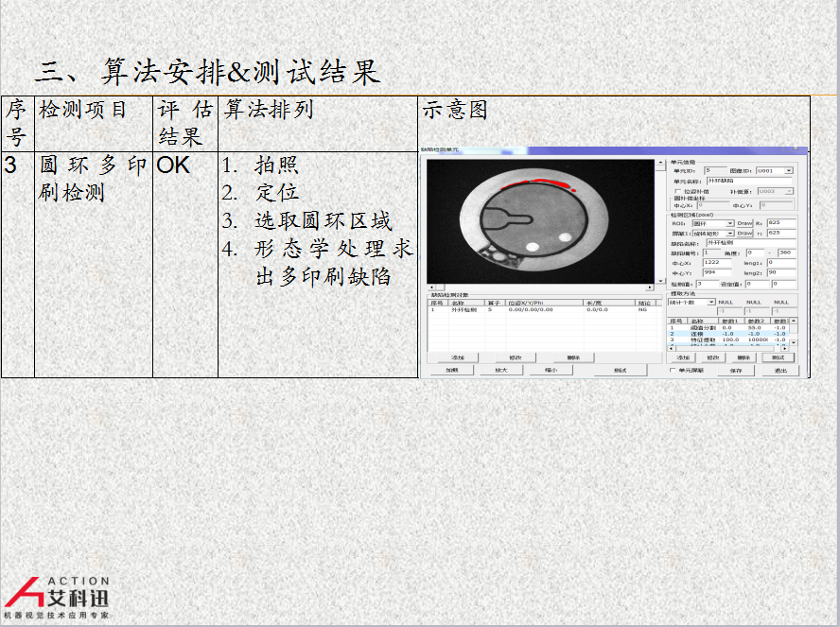Click the 单元名称 input field
Screen dimensions: 840x627
749,181
